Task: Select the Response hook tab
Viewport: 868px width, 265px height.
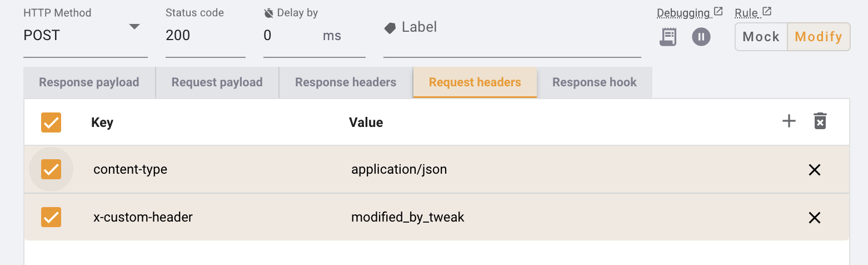Action: pyautogui.click(x=595, y=82)
